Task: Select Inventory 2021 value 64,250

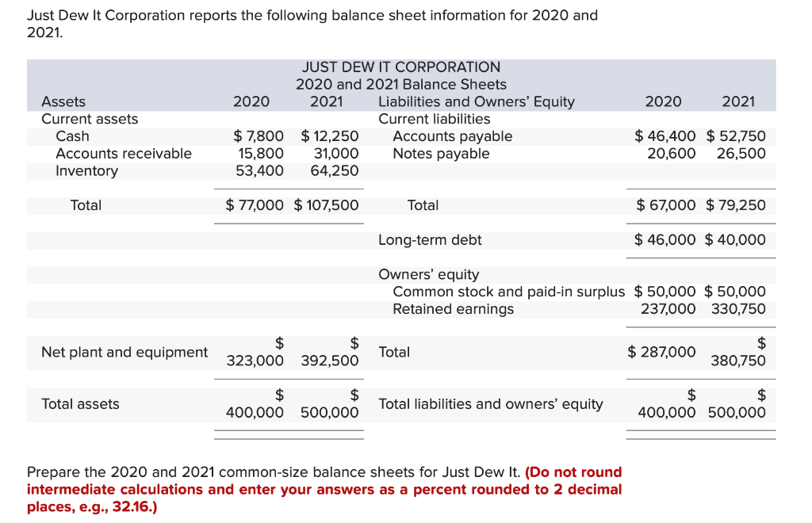Action: point(335,170)
